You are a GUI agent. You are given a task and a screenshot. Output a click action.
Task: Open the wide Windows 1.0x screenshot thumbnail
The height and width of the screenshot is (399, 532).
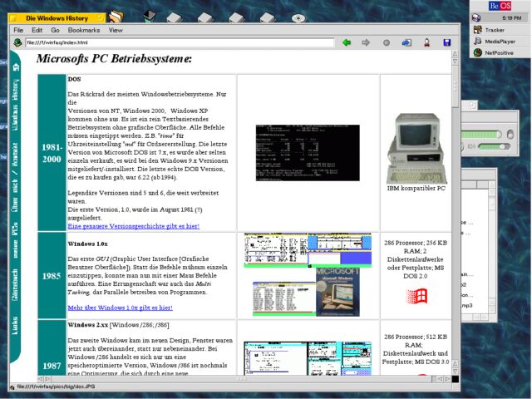click(308, 250)
